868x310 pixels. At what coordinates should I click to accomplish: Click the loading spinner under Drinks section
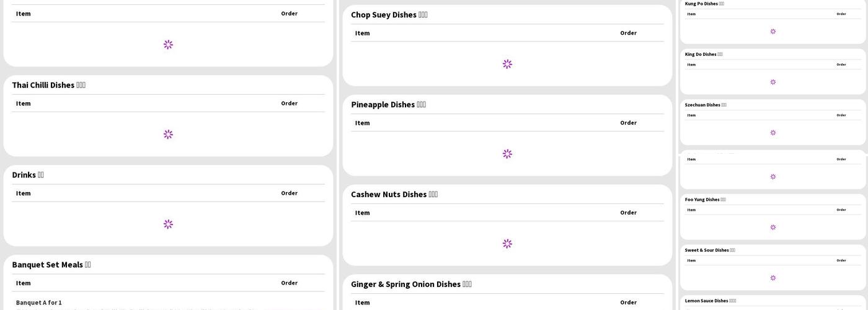point(168,224)
